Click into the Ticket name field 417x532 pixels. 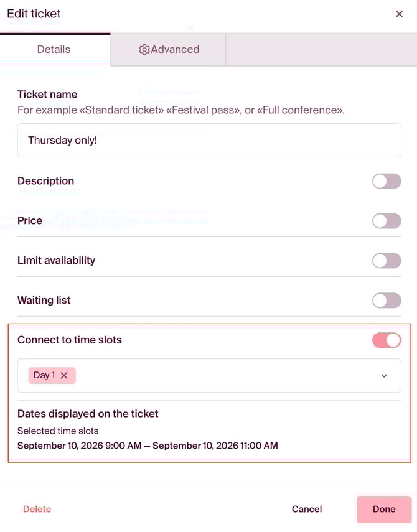click(208, 141)
